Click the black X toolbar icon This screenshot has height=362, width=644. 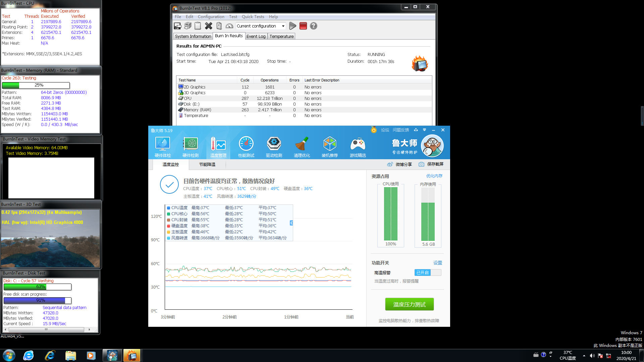[x=208, y=26]
